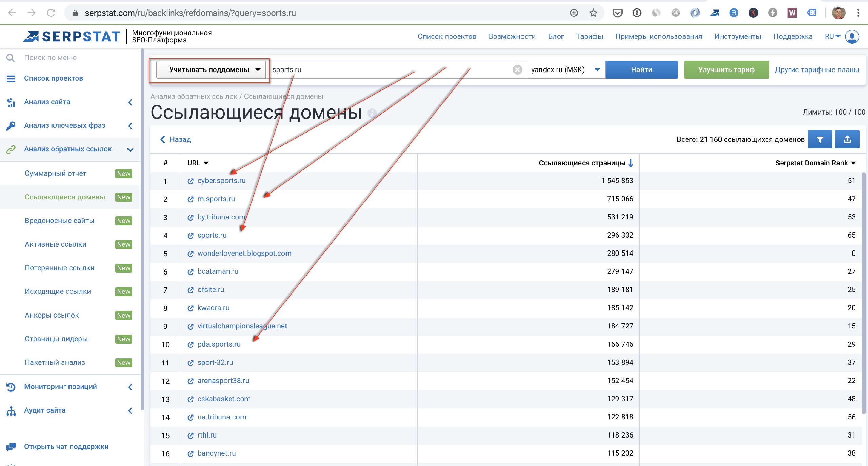
Task: Open Активные ссылки in sidebar
Action: (x=56, y=244)
